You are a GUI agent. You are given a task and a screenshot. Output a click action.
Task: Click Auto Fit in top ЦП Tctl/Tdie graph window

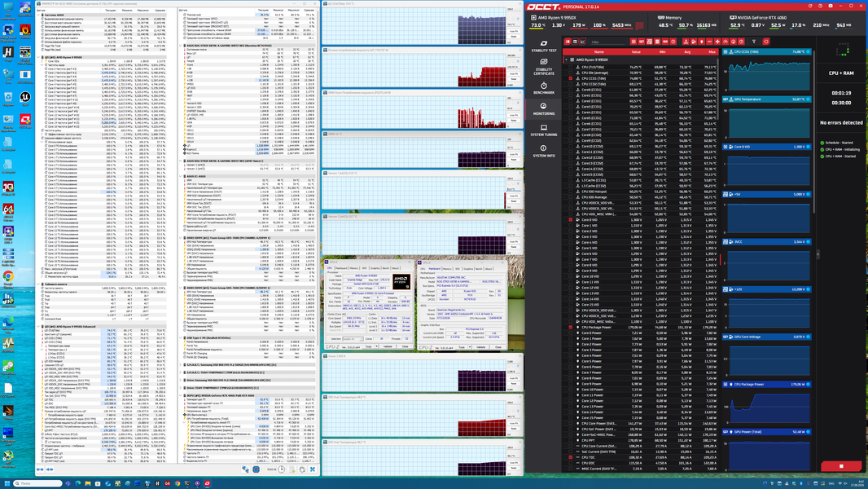(514, 31)
